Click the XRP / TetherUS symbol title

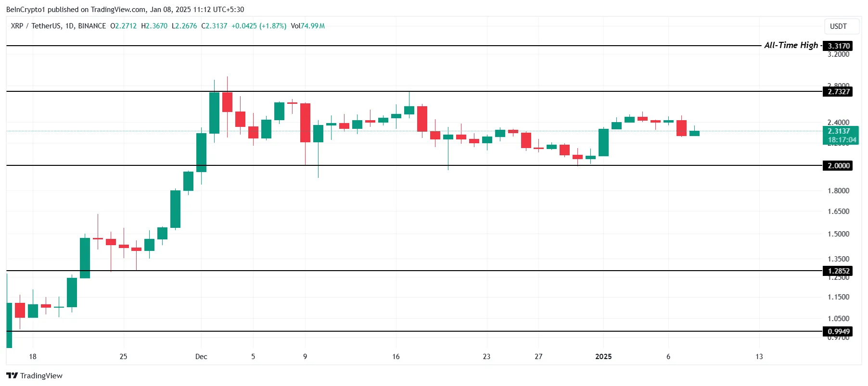click(x=58, y=26)
